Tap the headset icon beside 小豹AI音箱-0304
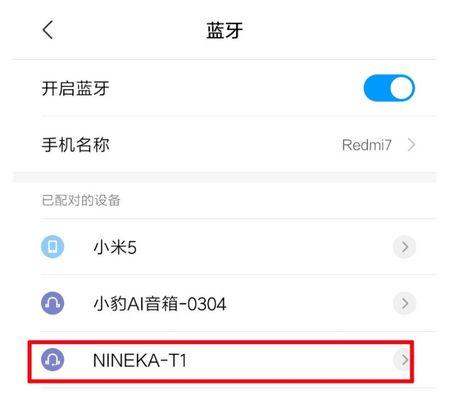Viewport: 455px width, 400px height. (x=52, y=303)
